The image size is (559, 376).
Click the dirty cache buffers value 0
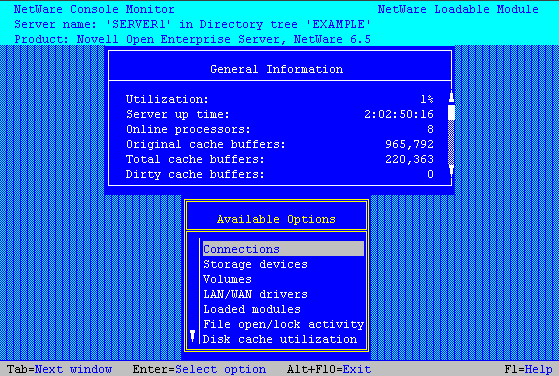(430, 174)
